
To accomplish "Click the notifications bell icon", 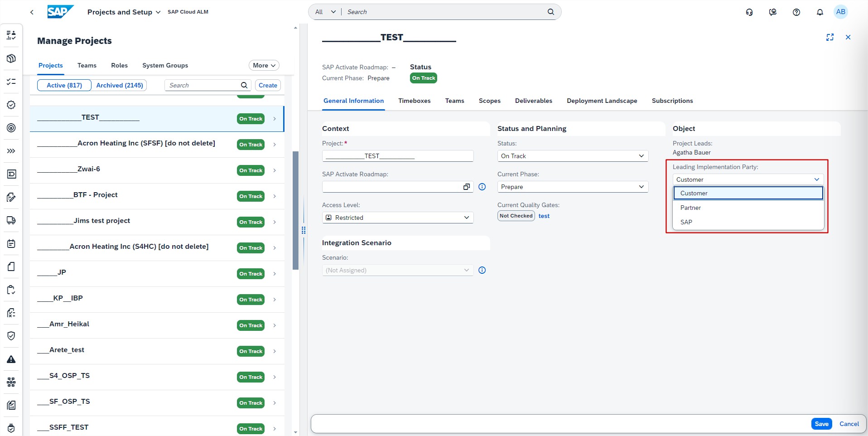I will (820, 12).
